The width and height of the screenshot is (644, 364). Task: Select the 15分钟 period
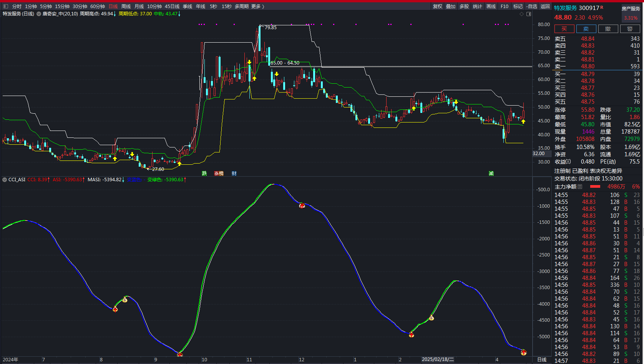coord(62,6)
